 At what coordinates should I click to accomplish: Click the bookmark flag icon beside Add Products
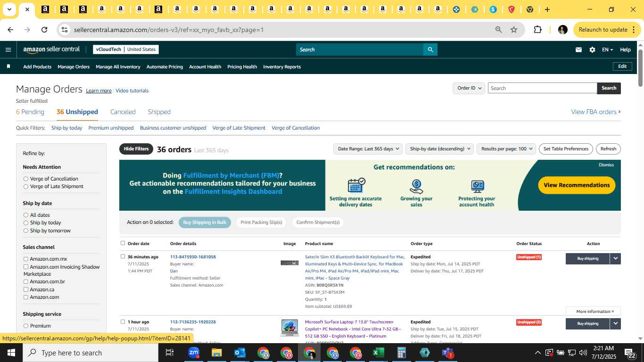(8, 66)
